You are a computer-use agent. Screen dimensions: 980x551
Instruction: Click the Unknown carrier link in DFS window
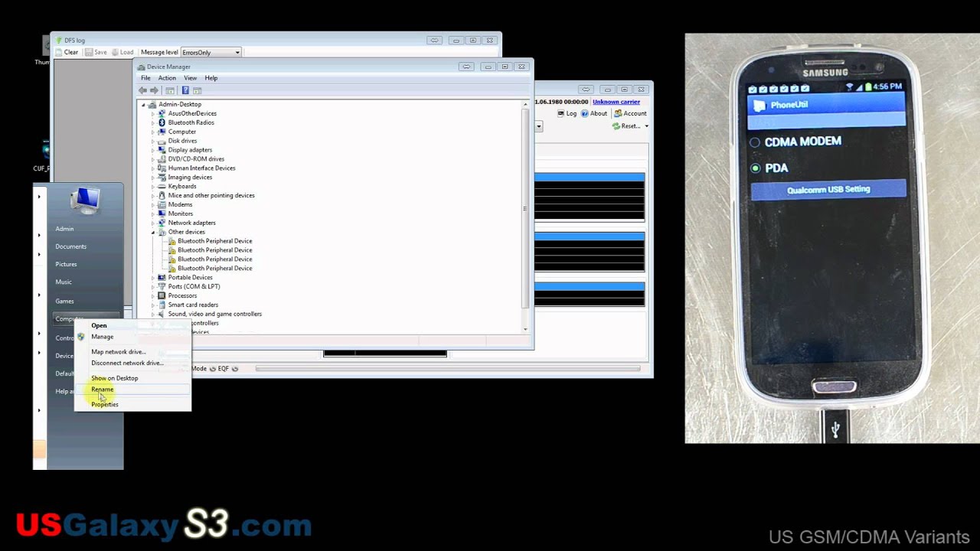coord(616,102)
